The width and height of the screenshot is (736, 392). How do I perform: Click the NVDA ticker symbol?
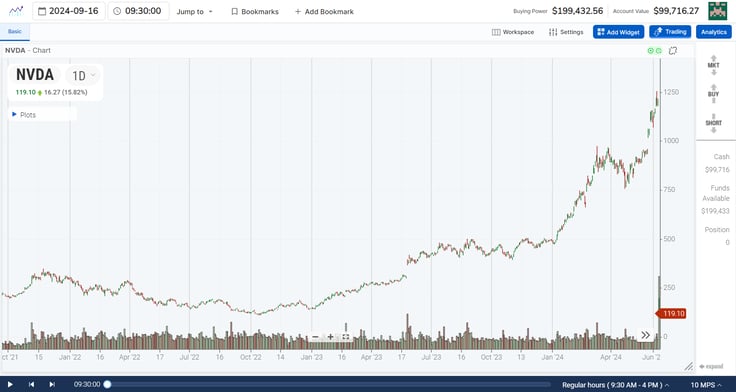pyautogui.click(x=35, y=75)
